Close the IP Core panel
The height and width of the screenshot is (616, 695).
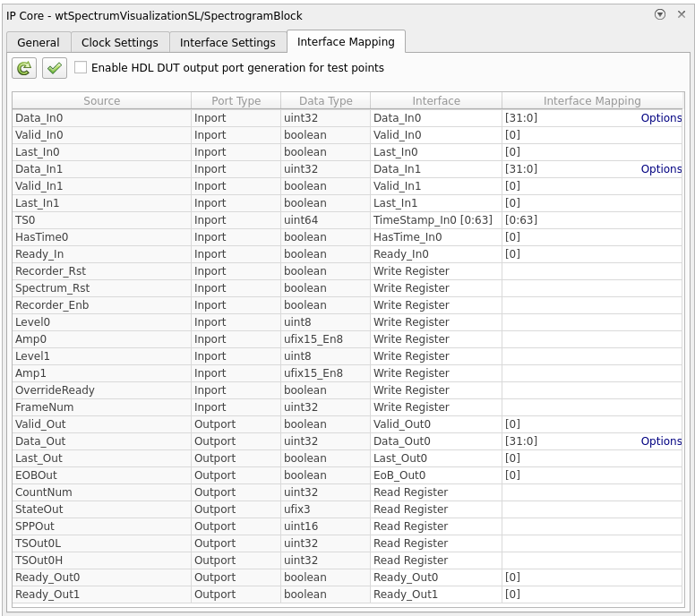pyautogui.click(x=681, y=14)
